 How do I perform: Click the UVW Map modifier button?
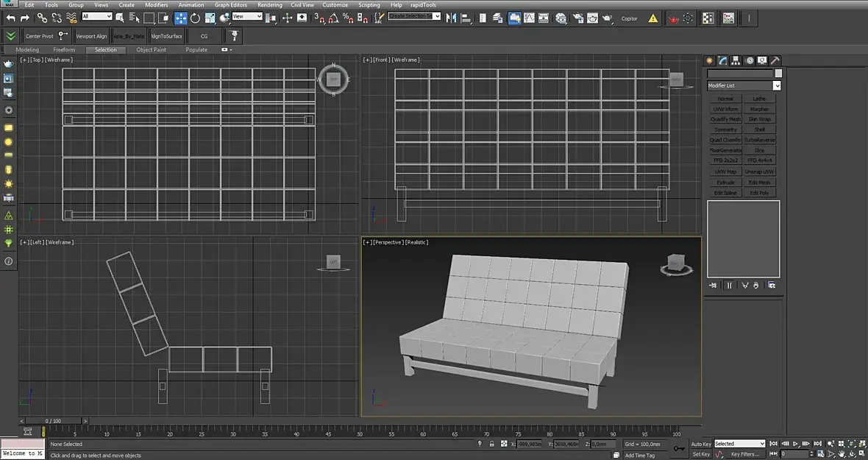(725, 171)
